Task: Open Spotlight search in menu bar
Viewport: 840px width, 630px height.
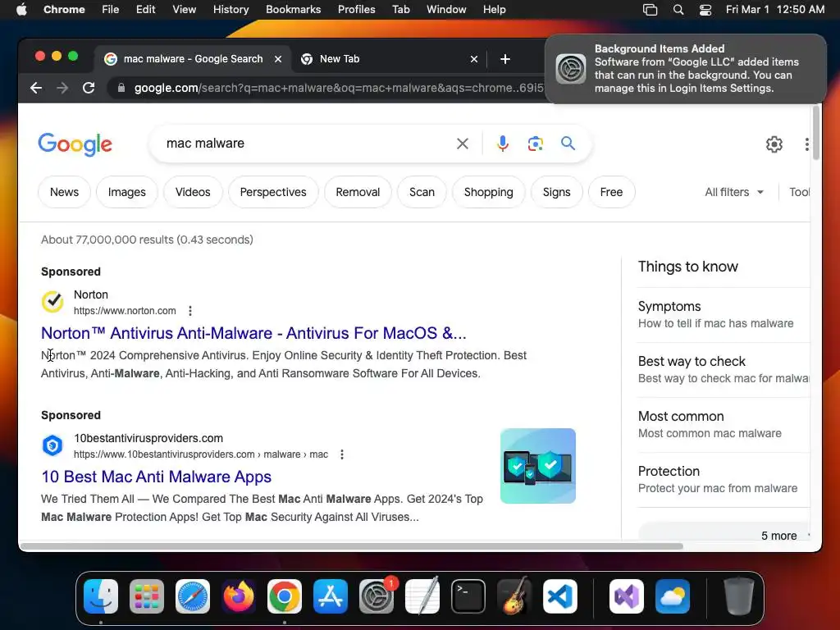Action: click(678, 10)
